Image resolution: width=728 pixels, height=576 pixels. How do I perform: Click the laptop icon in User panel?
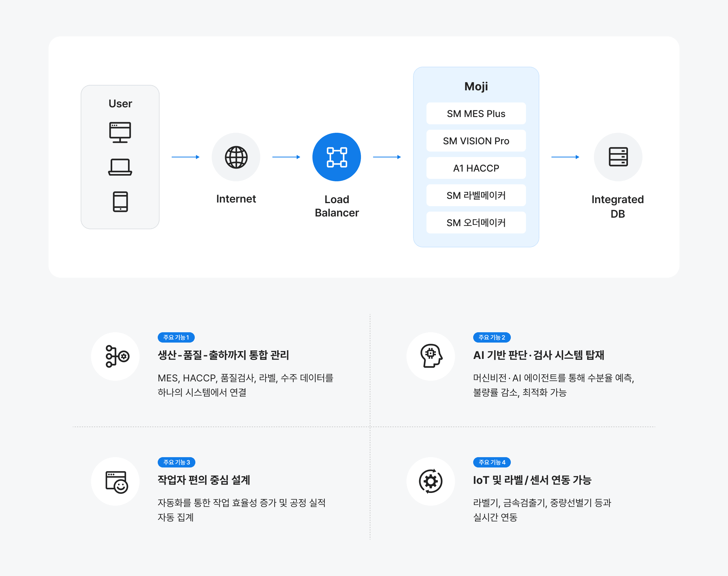coord(120,167)
